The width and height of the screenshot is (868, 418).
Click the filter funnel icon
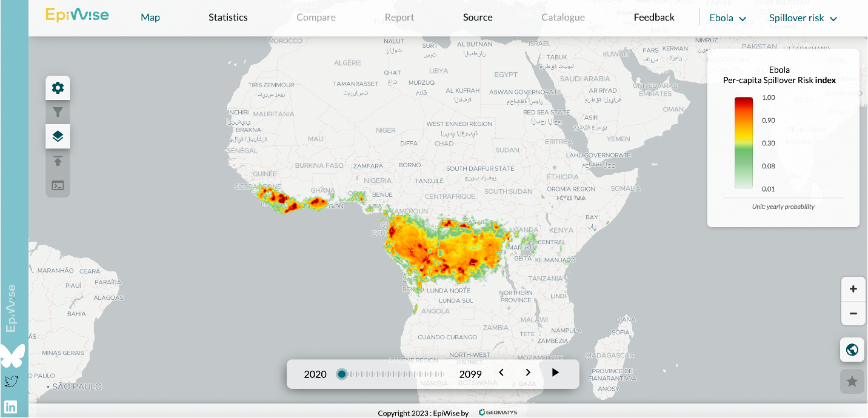tap(58, 112)
